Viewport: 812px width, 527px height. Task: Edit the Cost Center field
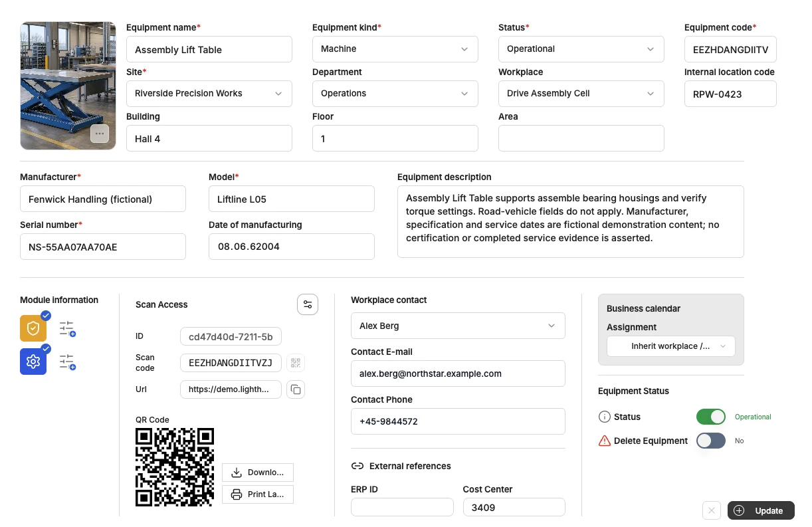tap(514, 507)
